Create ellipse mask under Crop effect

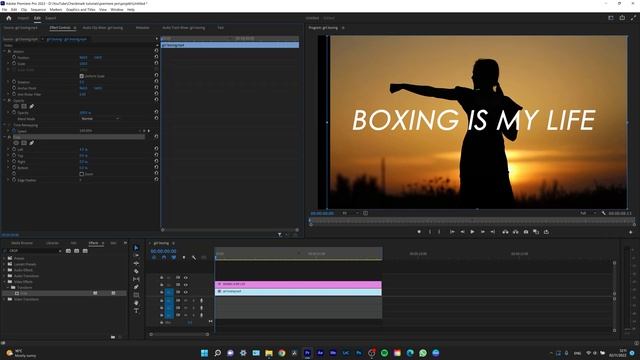pos(16,143)
